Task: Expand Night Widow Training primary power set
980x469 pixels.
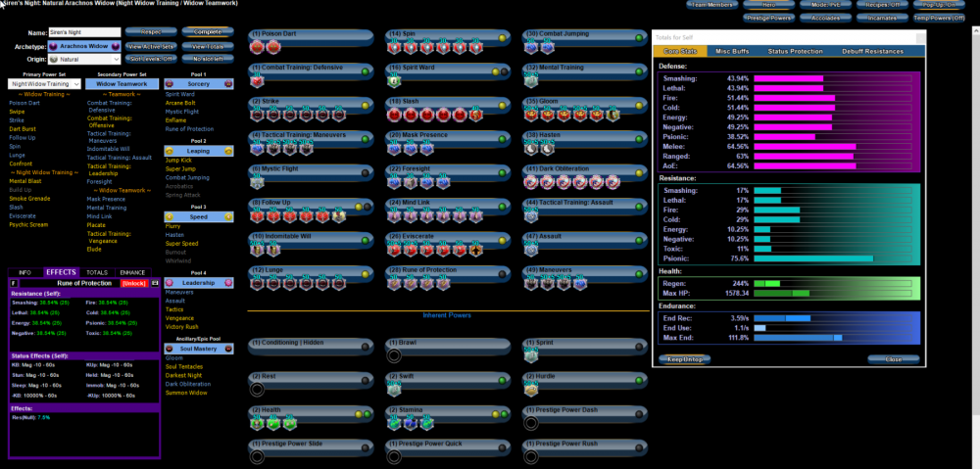Action: pyautogui.click(x=44, y=85)
